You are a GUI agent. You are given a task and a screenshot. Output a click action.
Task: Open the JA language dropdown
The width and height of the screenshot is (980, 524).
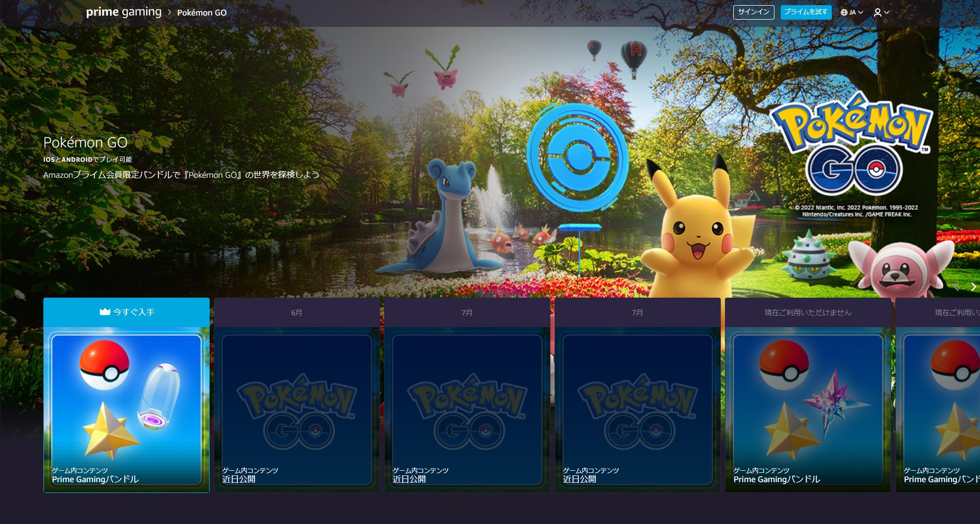tap(852, 12)
